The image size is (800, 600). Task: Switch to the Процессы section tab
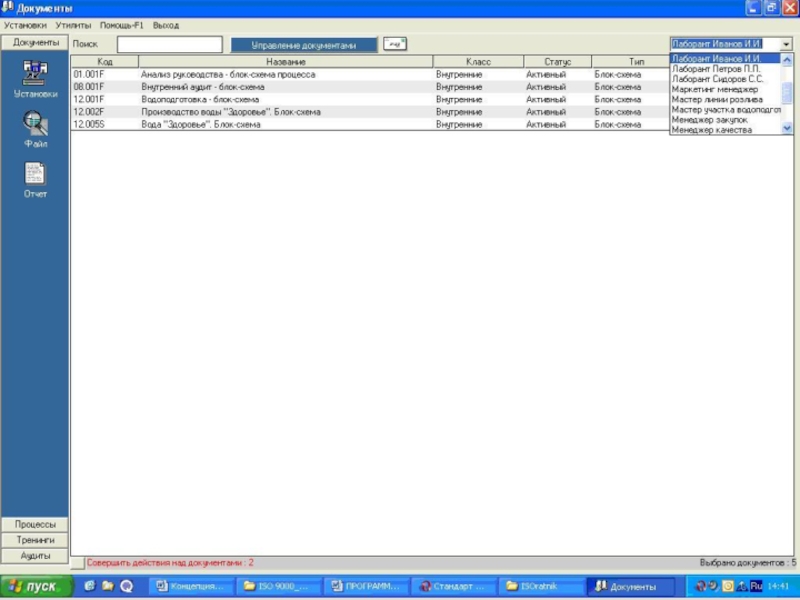[x=35, y=524]
